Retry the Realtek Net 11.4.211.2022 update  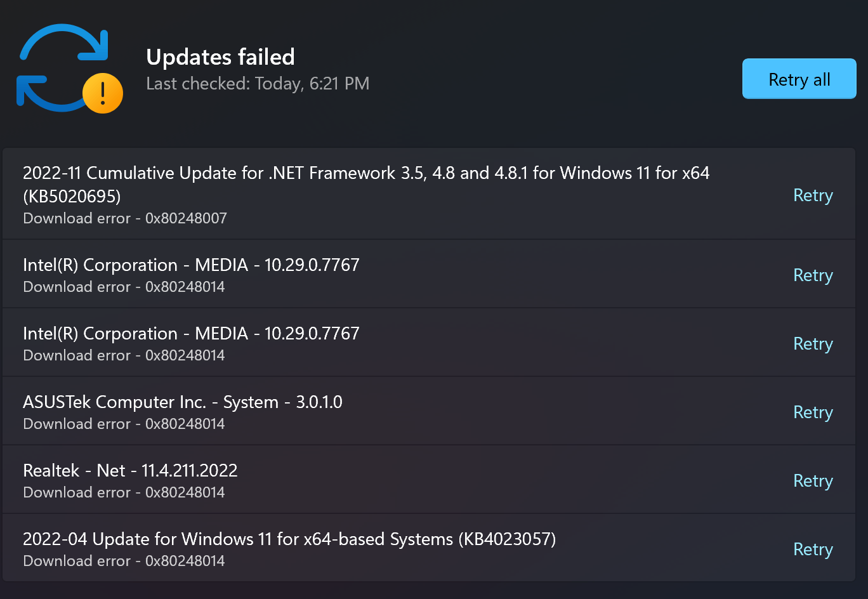point(813,481)
